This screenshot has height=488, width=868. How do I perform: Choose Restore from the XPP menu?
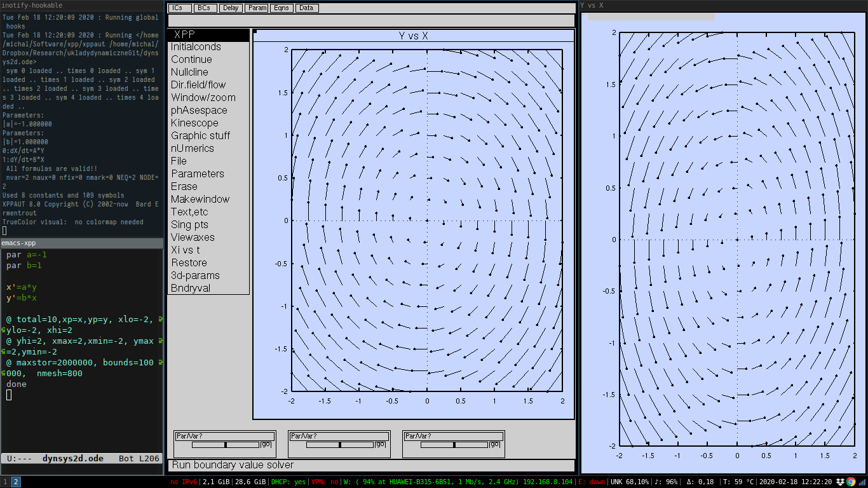point(208,263)
